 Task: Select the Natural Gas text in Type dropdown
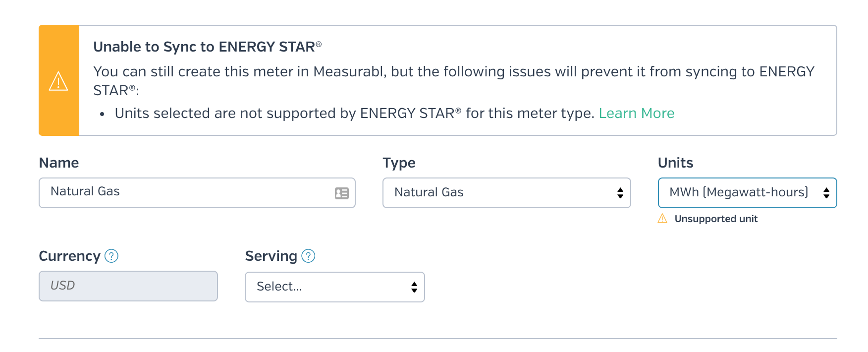(x=429, y=192)
